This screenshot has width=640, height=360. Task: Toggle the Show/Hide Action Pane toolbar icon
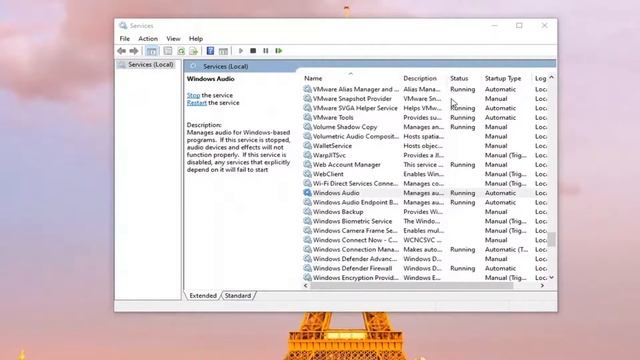(223, 51)
